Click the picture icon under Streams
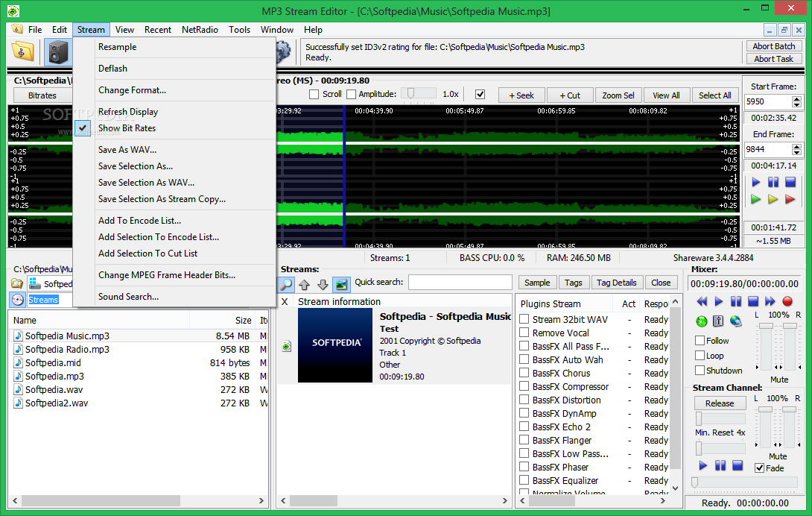The image size is (812, 516). point(340,284)
